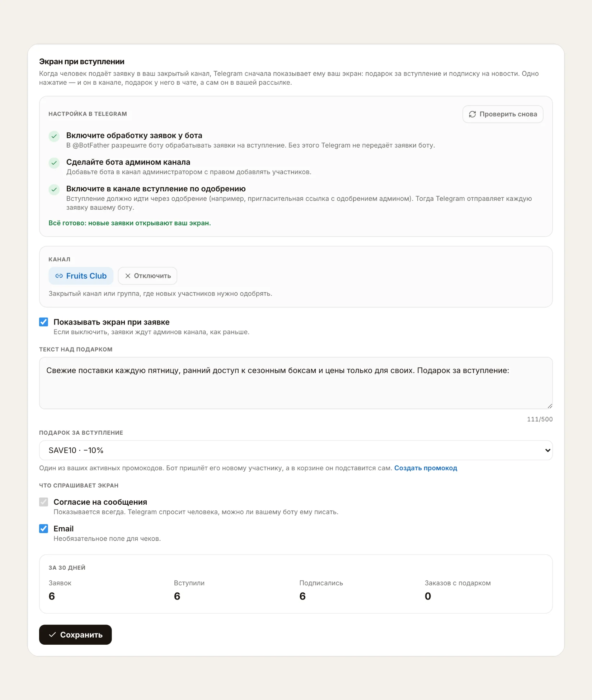Screen dimensions: 592x700
Task: Click the checkmark icon on Сохранить button
Action: click(x=52, y=635)
